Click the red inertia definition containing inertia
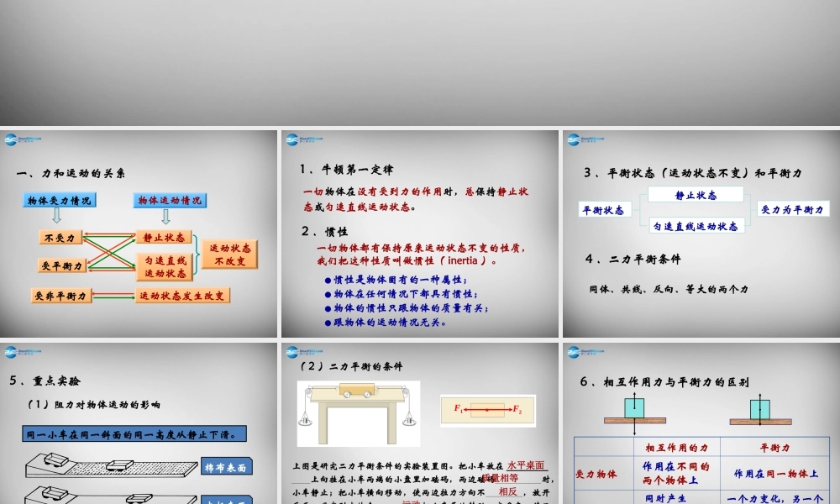The height and width of the screenshot is (504, 840). 422,255
